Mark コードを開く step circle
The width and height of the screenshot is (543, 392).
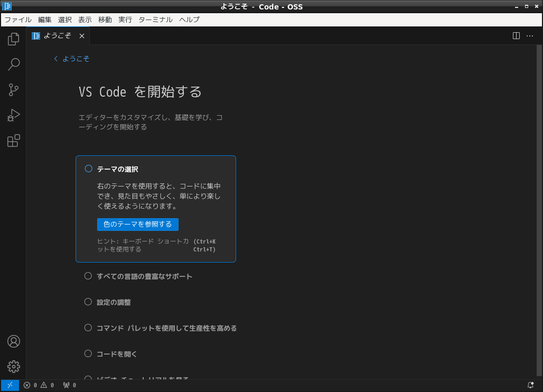point(88,353)
